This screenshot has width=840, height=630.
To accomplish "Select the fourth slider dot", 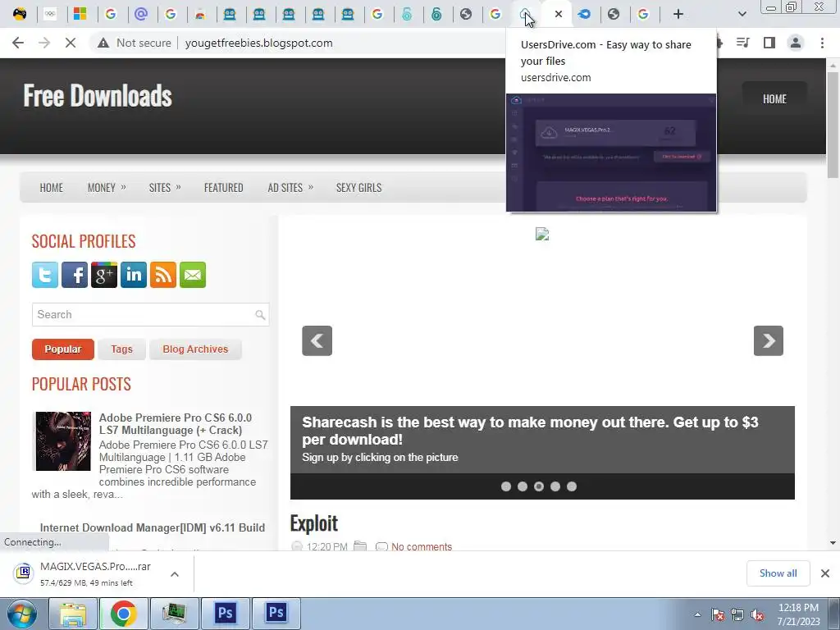I will 555,486.
